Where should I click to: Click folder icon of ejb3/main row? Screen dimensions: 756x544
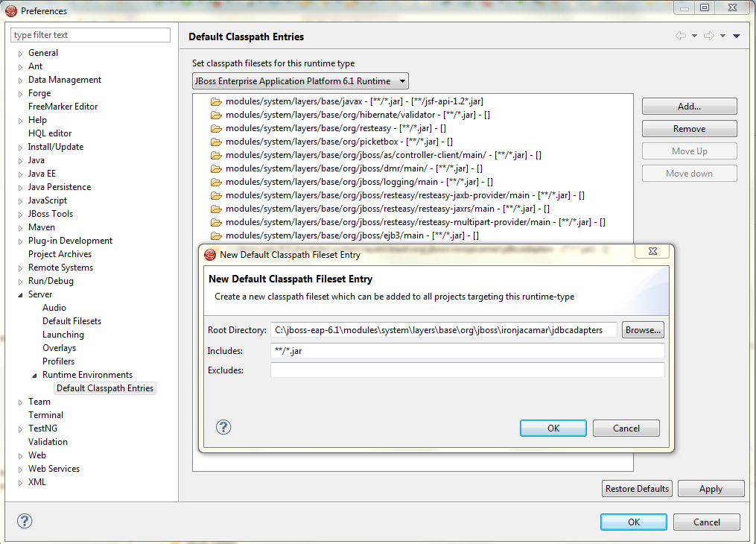tap(216, 235)
